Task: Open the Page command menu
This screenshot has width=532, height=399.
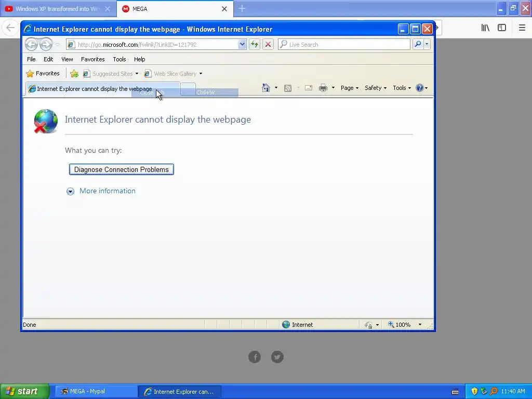Action: [x=350, y=88]
